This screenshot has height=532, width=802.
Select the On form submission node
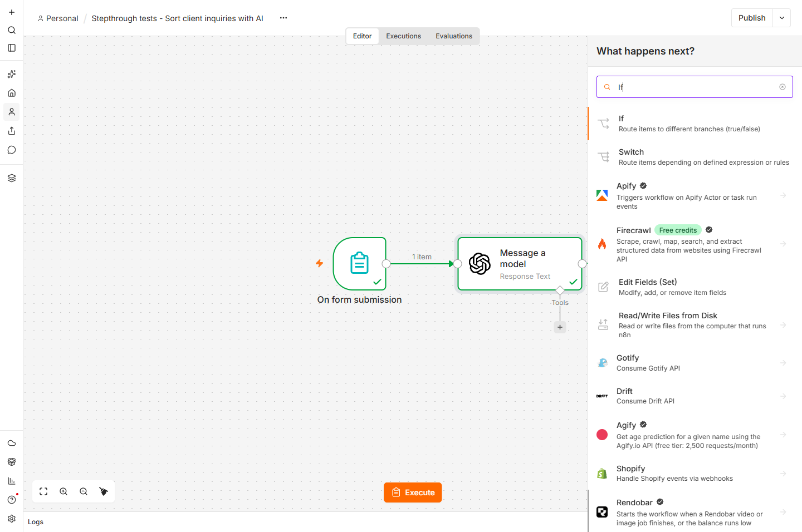click(x=359, y=264)
